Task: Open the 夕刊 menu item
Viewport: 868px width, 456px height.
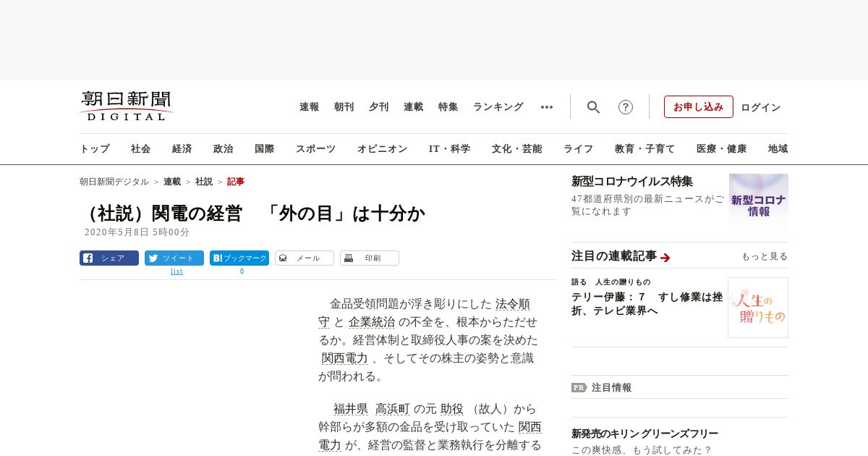Action: coord(379,107)
